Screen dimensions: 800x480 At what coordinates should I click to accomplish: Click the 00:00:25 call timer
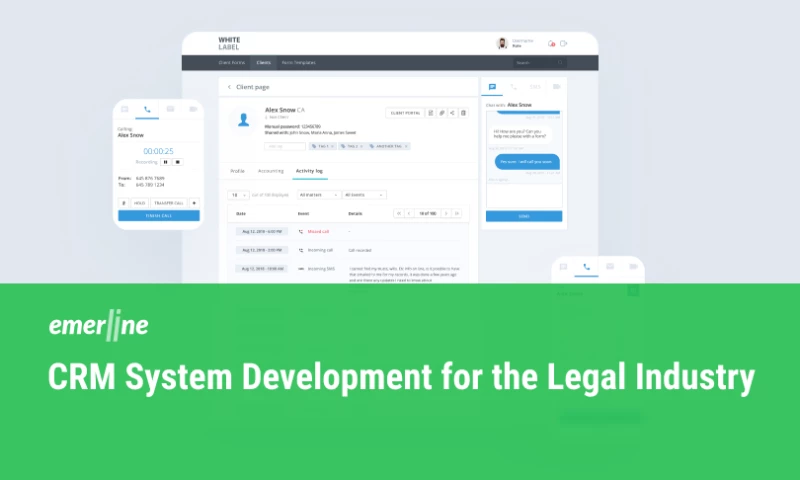tap(158, 151)
